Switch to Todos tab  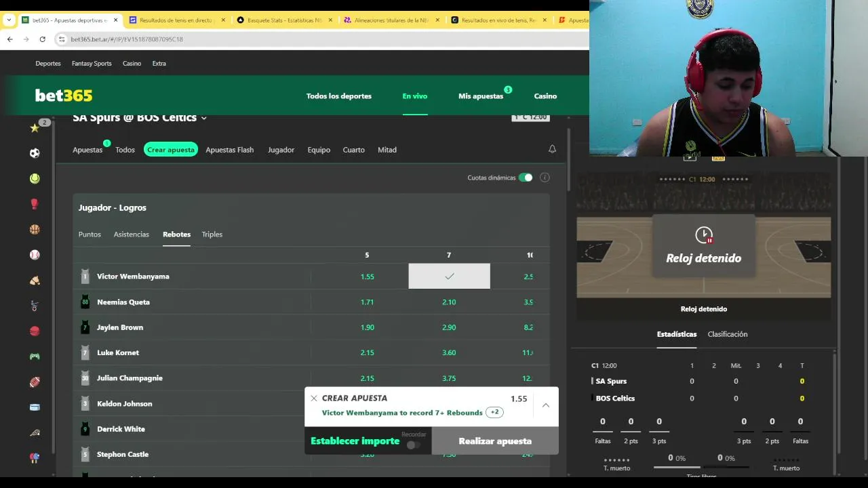click(x=125, y=150)
